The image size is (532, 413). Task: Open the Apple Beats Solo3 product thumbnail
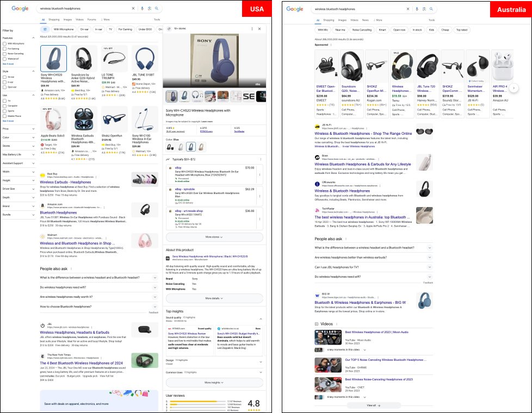click(x=53, y=120)
